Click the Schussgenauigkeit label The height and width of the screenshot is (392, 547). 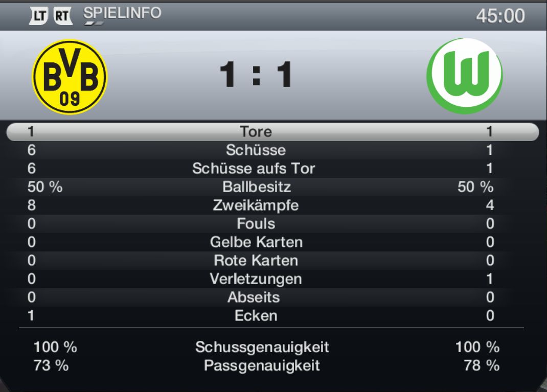pos(262,348)
